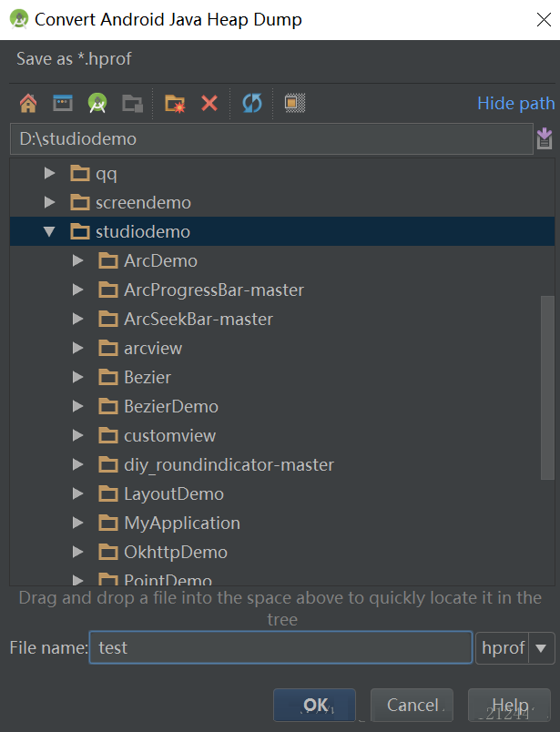Click the Help button

pos(509,705)
